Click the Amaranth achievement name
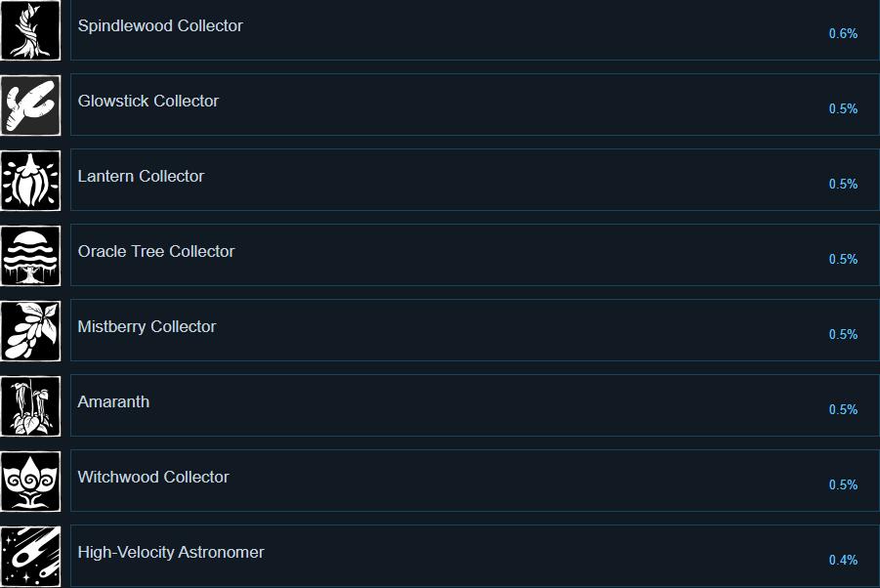The width and height of the screenshot is (880, 588). (113, 401)
